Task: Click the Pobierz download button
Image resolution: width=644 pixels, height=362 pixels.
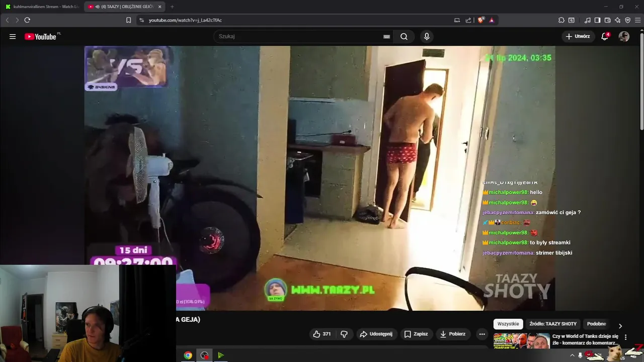Action: point(453,334)
